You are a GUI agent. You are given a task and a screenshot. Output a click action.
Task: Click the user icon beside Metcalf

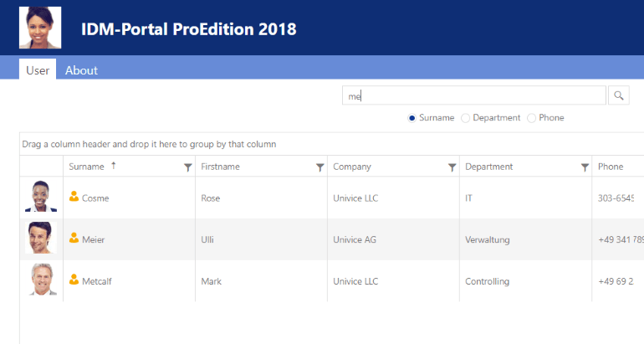[x=74, y=280]
